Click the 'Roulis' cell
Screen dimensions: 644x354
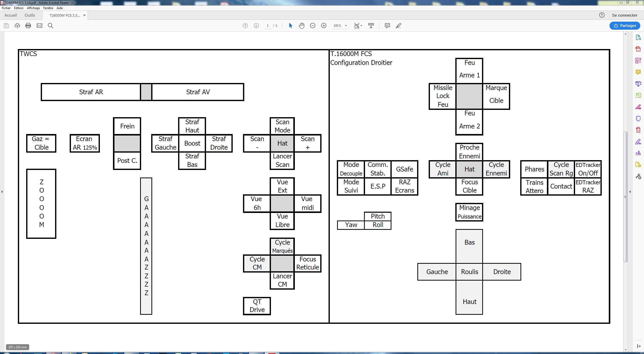pyautogui.click(x=469, y=272)
